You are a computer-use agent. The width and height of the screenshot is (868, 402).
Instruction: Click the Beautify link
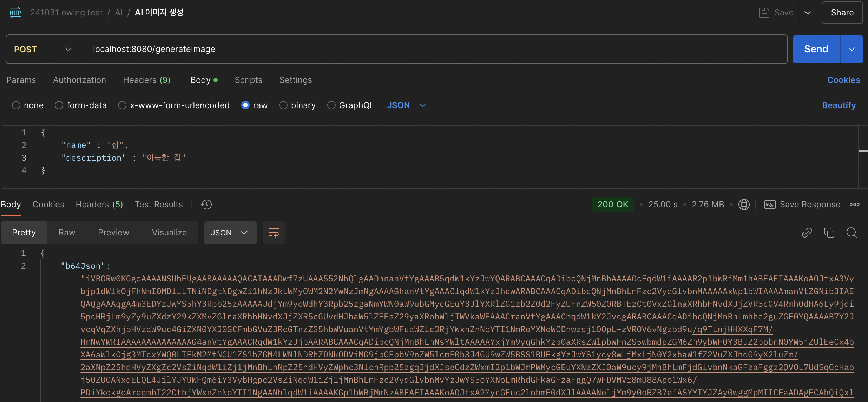(x=839, y=105)
